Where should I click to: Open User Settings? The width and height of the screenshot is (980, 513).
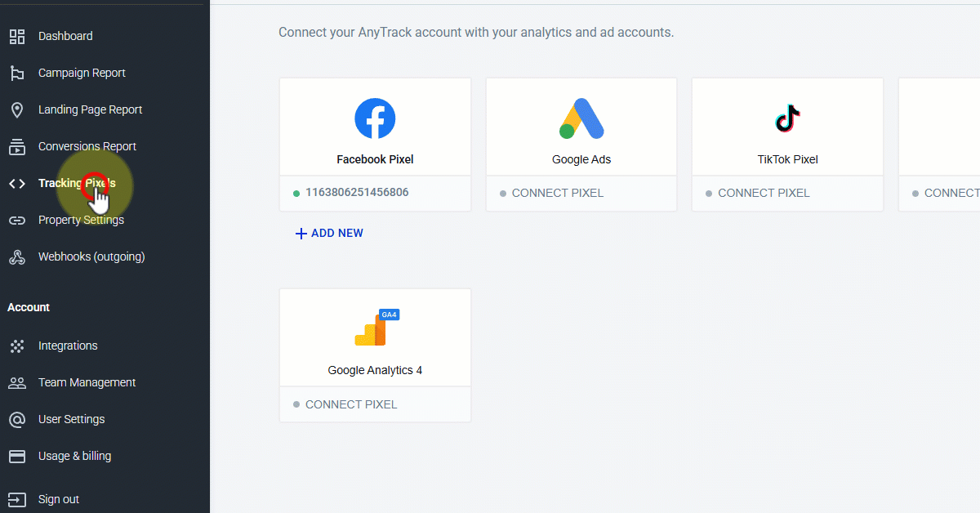point(72,419)
